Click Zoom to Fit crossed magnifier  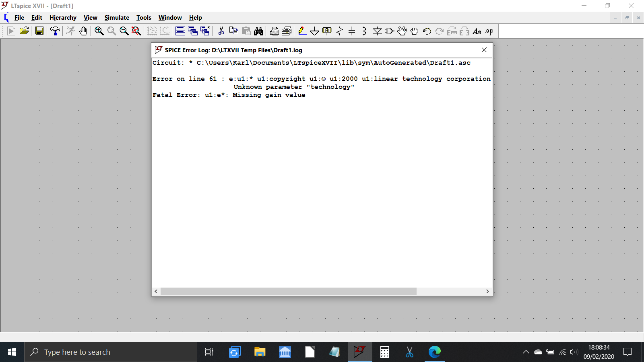pyautogui.click(x=136, y=31)
